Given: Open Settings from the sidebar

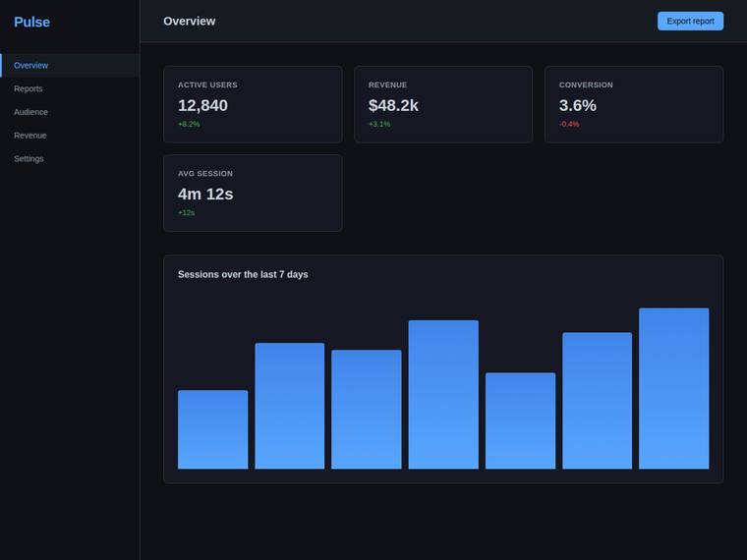Looking at the screenshot, I should 70,158.
